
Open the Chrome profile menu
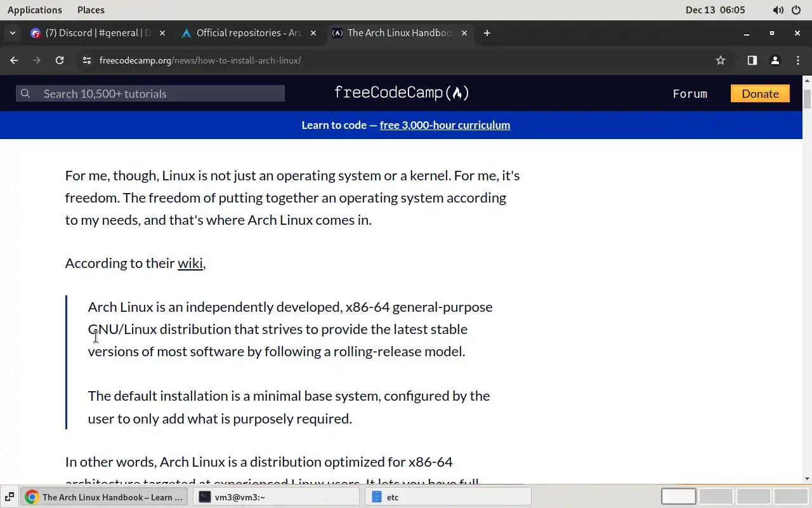tap(775, 60)
